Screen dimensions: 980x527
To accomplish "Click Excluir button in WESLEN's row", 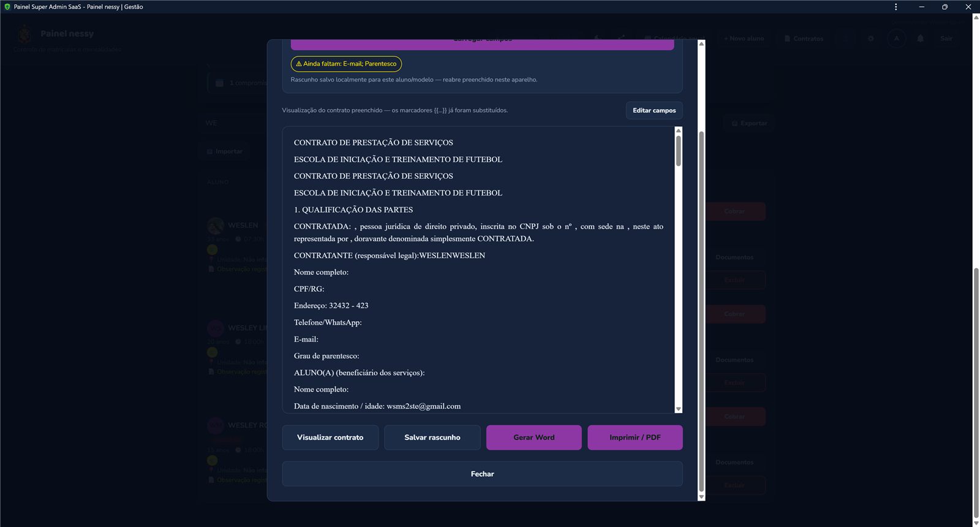I will 734,280.
